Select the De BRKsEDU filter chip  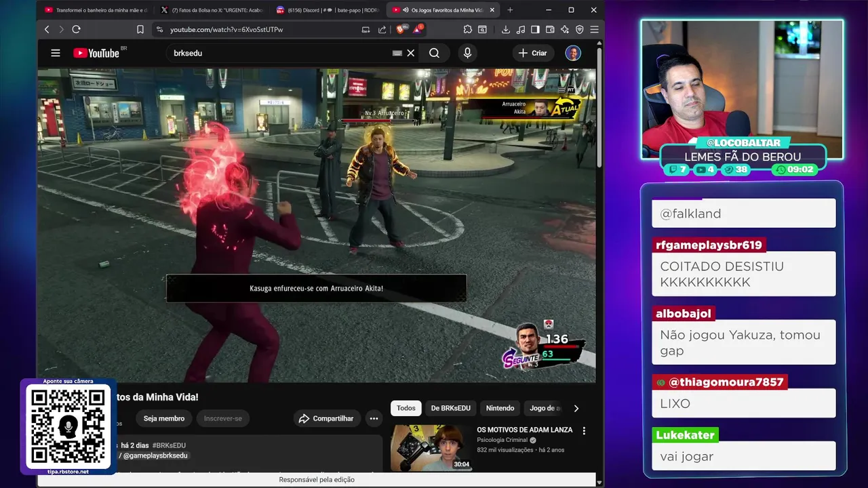[x=450, y=408]
